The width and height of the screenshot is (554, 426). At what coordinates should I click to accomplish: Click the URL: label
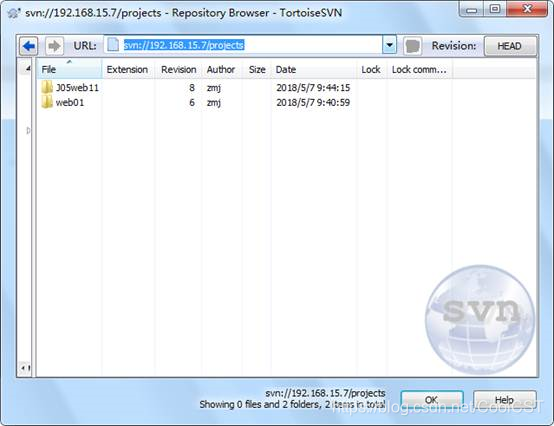(85, 46)
